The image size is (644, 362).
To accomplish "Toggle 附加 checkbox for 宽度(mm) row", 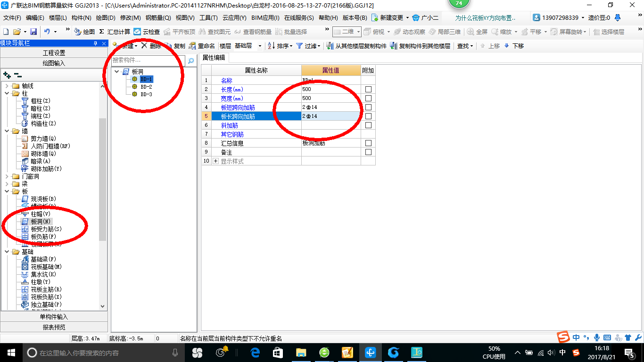I will 368,98.
